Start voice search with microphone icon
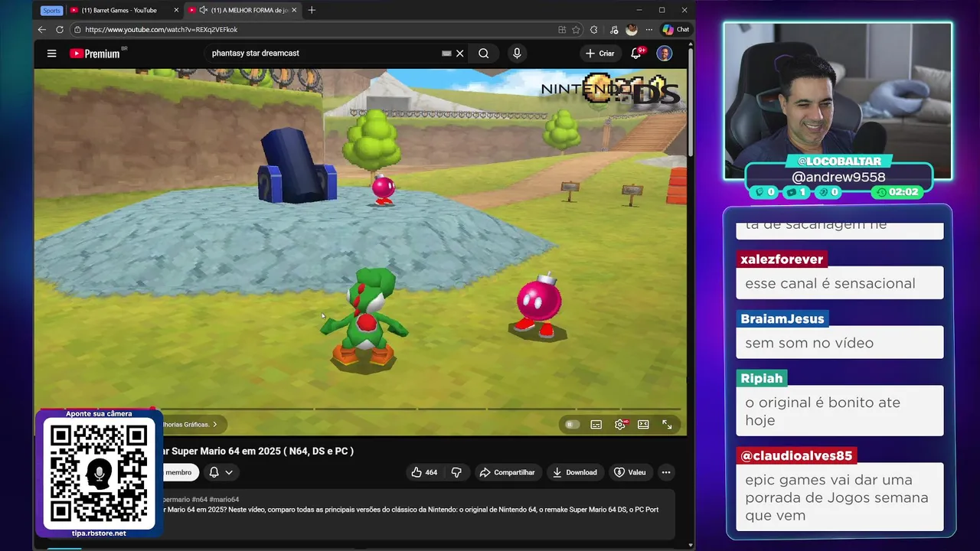The width and height of the screenshot is (980, 551). pos(517,54)
